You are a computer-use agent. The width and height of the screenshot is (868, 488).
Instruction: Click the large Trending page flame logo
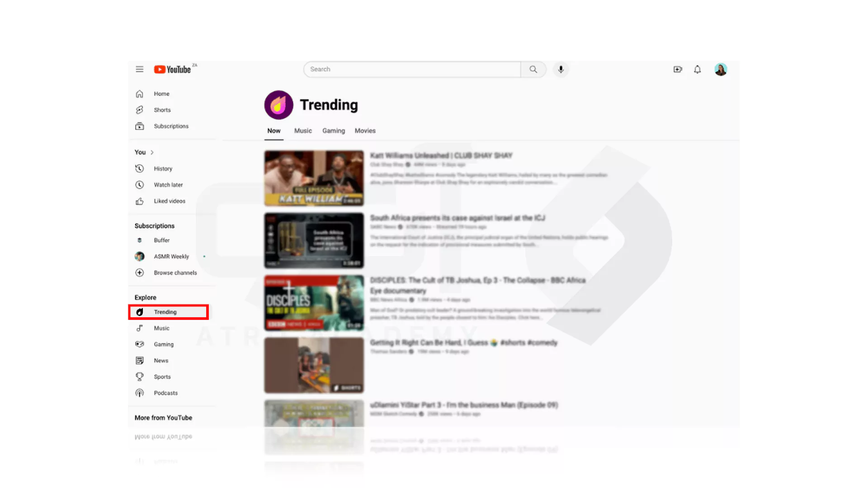tap(278, 105)
